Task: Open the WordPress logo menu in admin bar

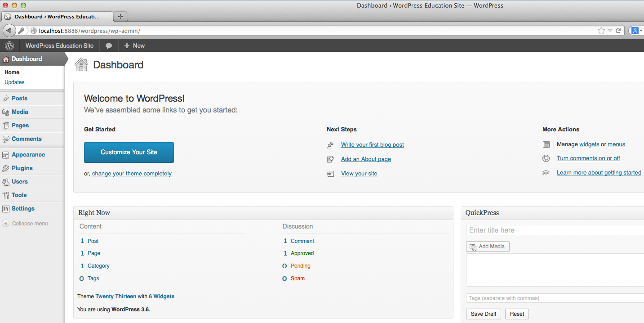Action: click(x=9, y=46)
